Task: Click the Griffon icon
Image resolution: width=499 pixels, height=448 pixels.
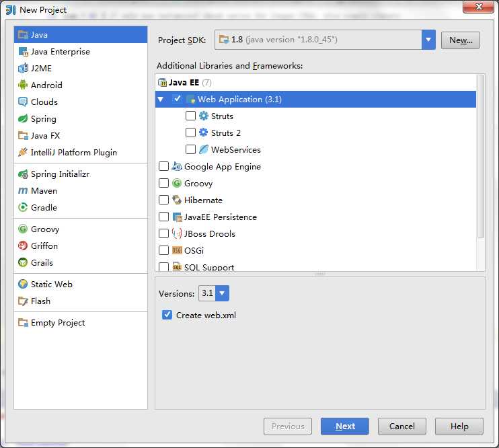Action: tap(23, 246)
